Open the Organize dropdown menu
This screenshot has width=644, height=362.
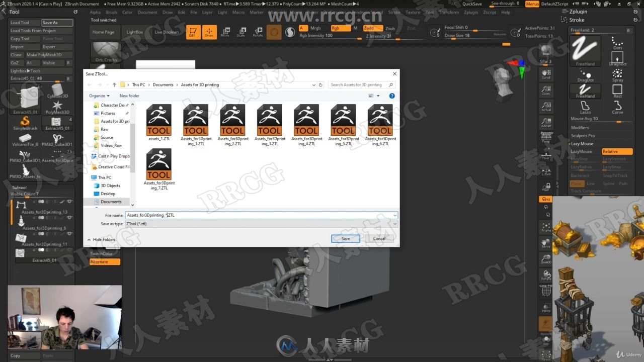[99, 96]
